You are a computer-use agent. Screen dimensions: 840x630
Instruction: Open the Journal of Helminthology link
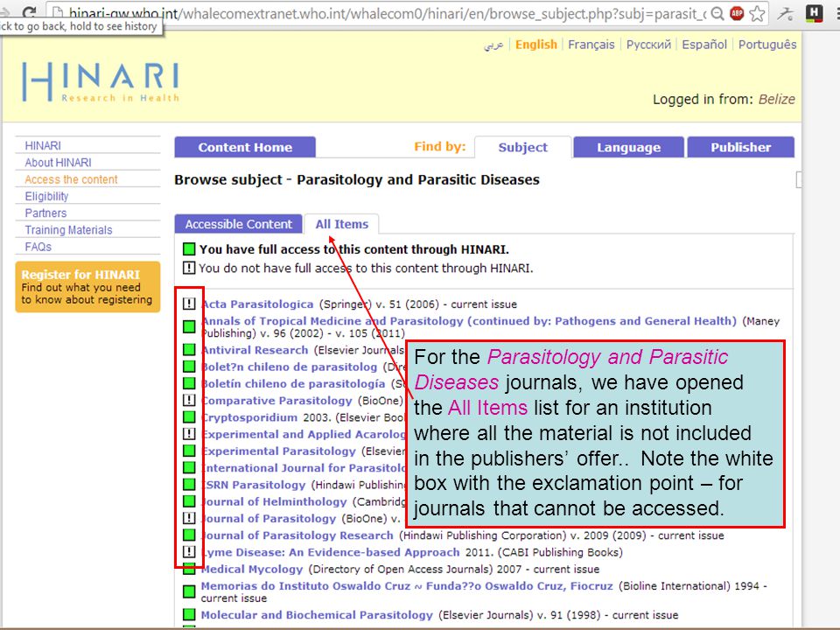pyautogui.click(x=274, y=501)
